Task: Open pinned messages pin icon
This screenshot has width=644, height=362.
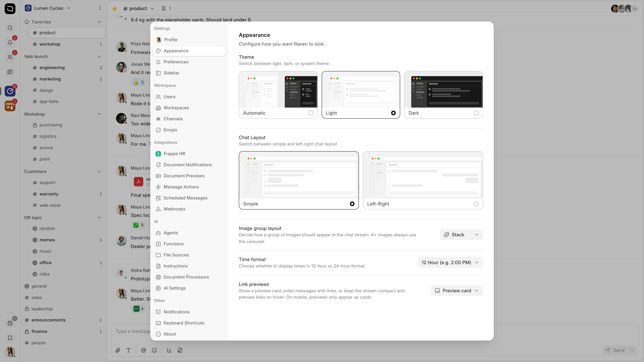Action: tap(164, 9)
